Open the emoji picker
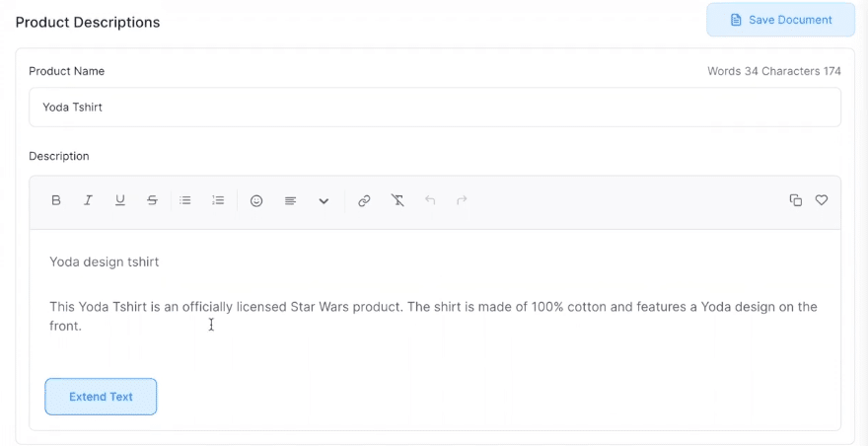The width and height of the screenshot is (868, 446). pos(256,200)
